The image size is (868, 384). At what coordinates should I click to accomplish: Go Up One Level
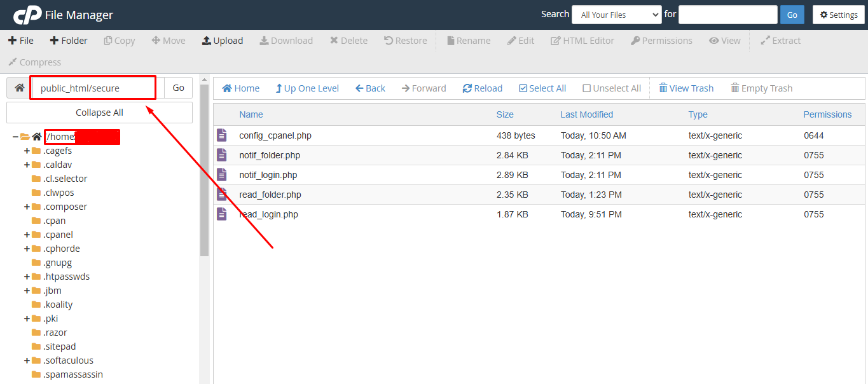tap(307, 88)
